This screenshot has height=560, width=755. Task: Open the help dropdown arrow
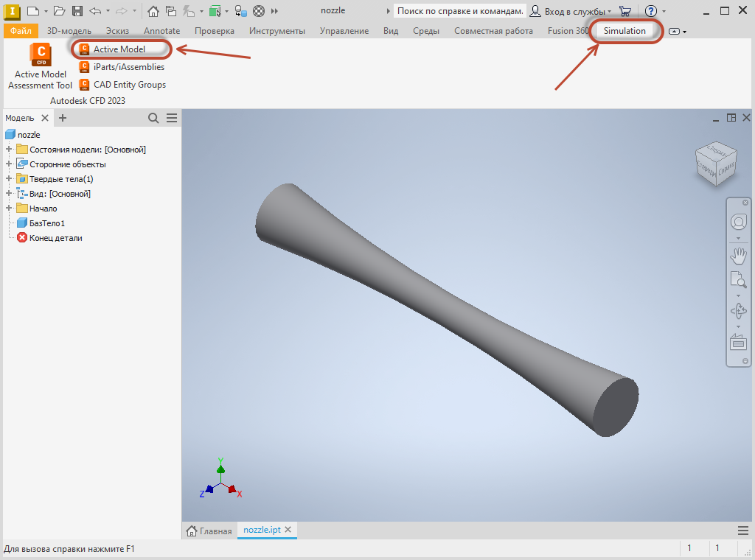664,11
